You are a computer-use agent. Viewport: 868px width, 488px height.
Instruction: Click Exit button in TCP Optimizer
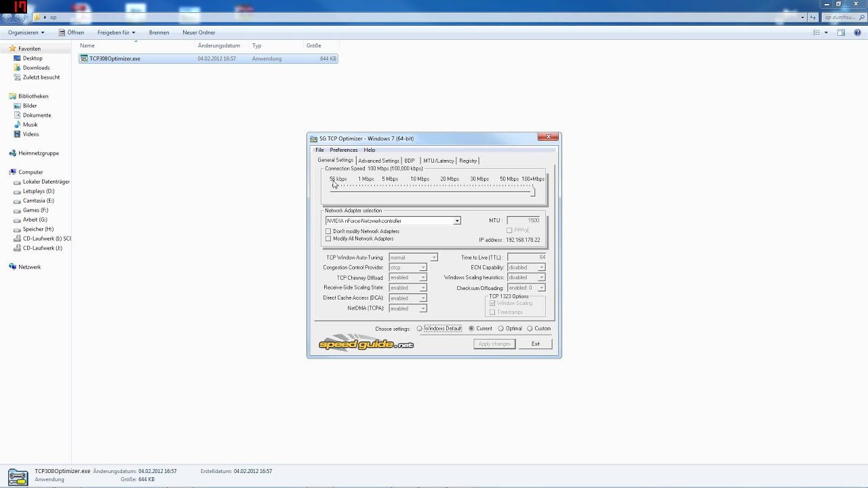click(x=536, y=344)
